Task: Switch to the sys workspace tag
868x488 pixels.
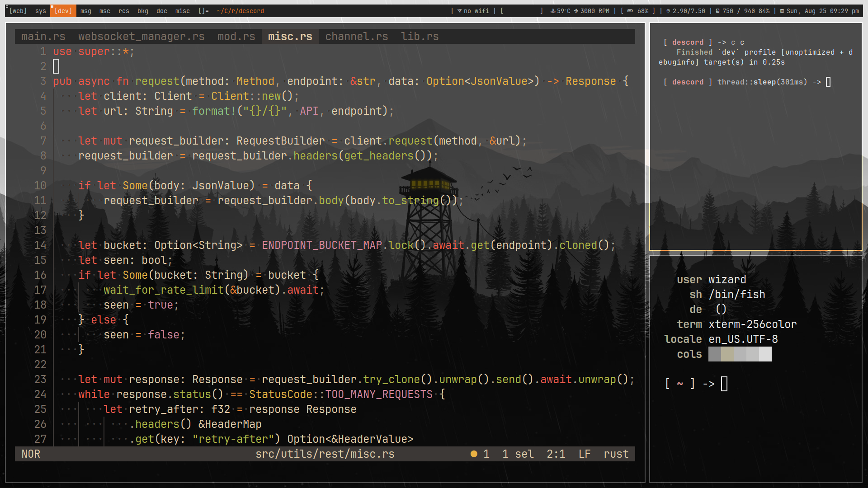Action: point(41,11)
